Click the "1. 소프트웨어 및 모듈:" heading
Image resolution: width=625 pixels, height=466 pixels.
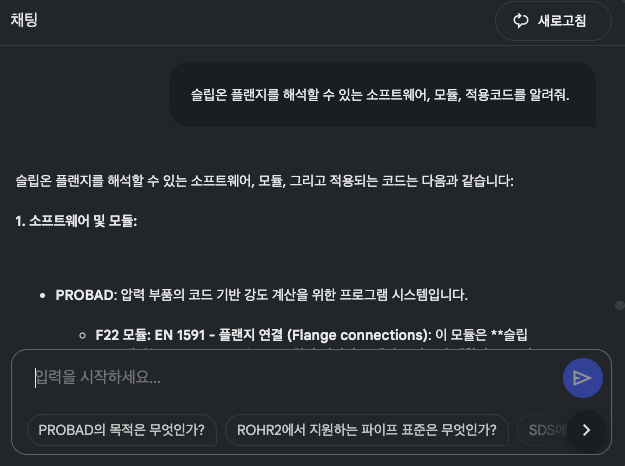coord(76,221)
